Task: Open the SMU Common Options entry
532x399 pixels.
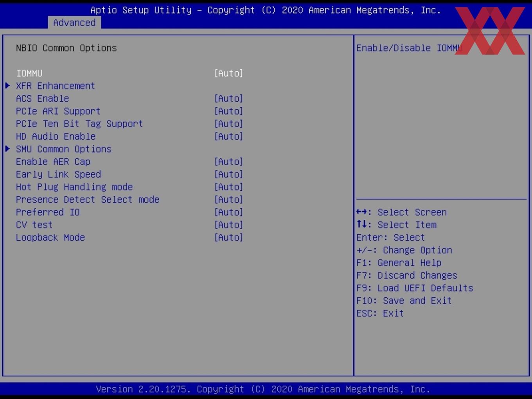Action: [64, 149]
